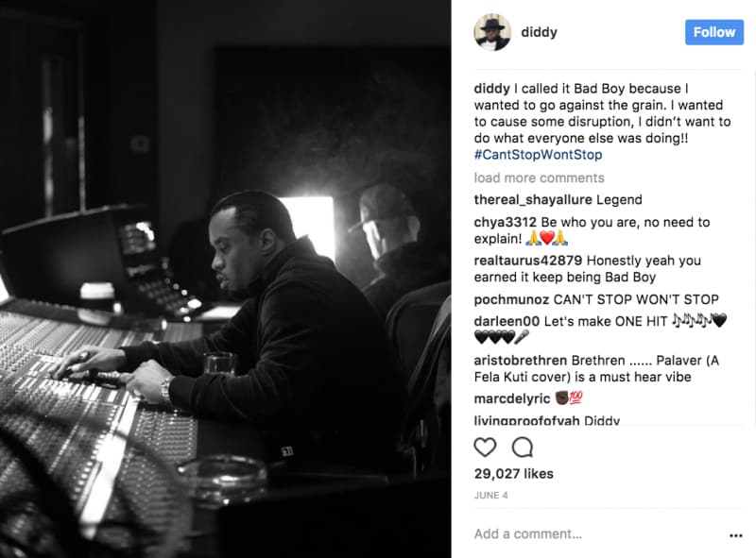The height and width of the screenshot is (558, 756).
Task: Click the comment speech bubble icon
Action: coord(523,448)
